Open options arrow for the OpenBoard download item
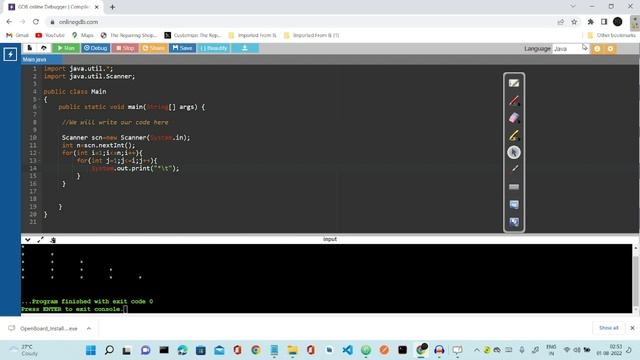 [x=89, y=328]
